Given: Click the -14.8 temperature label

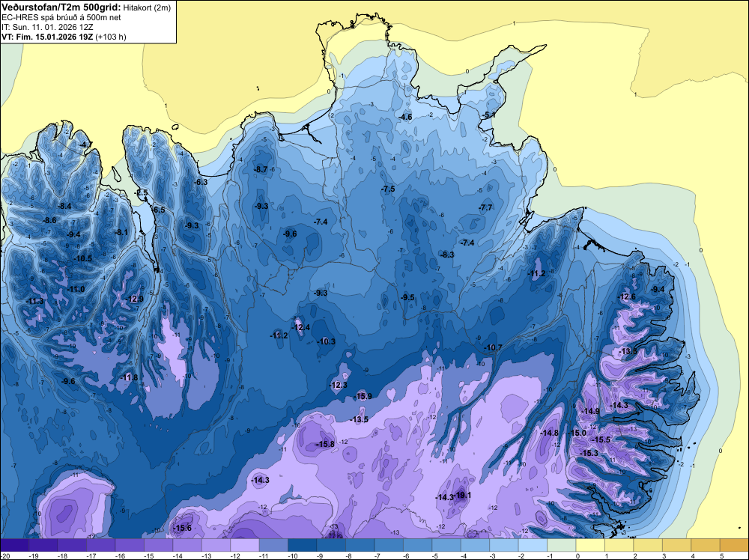Looking at the screenshot, I should 549,433.
